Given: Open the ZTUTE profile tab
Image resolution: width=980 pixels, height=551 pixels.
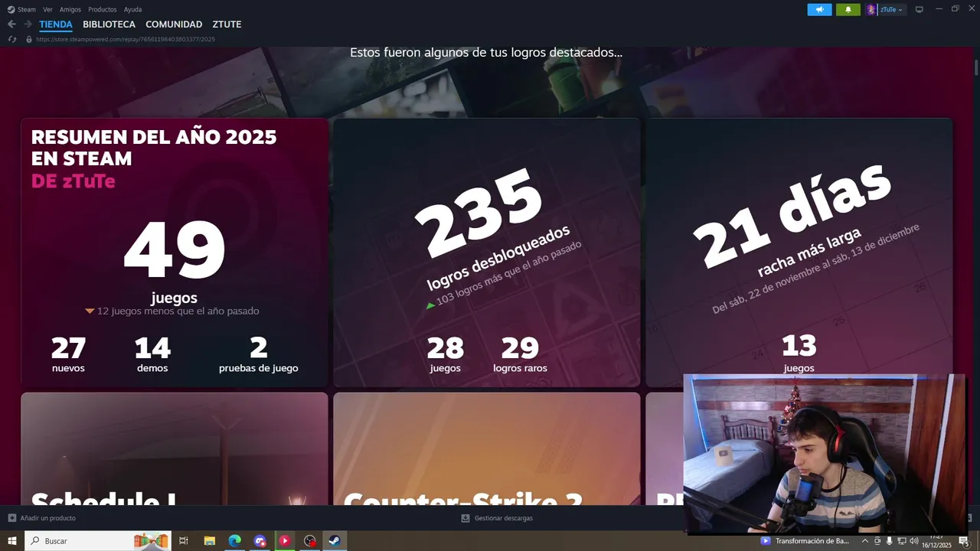Looking at the screenshot, I should click(x=227, y=24).
